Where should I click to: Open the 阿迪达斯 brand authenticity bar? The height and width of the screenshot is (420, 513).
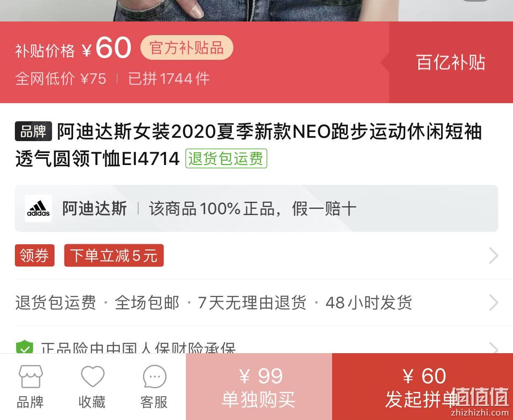256,208
